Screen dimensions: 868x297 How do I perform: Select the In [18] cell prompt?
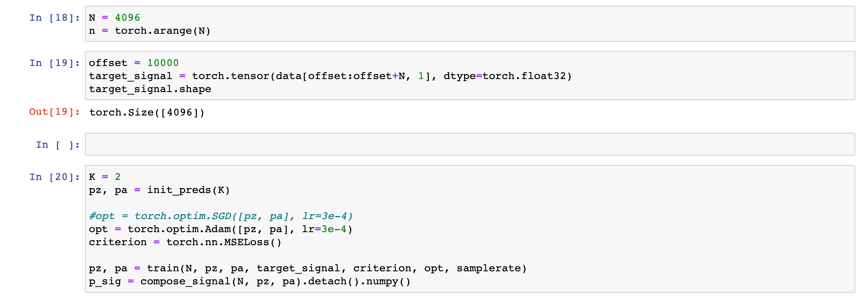click(55, 18)
